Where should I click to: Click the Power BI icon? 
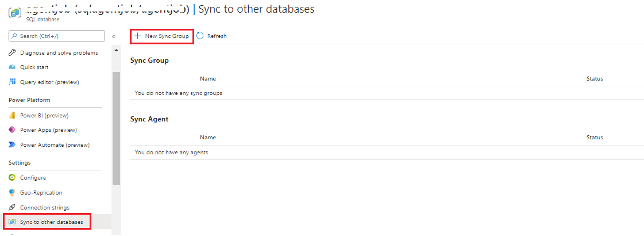point(12,115)
